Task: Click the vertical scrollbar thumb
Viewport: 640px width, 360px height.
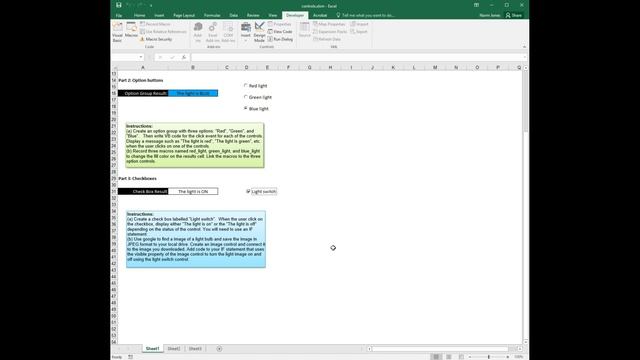Action: (x=525, y=102)
